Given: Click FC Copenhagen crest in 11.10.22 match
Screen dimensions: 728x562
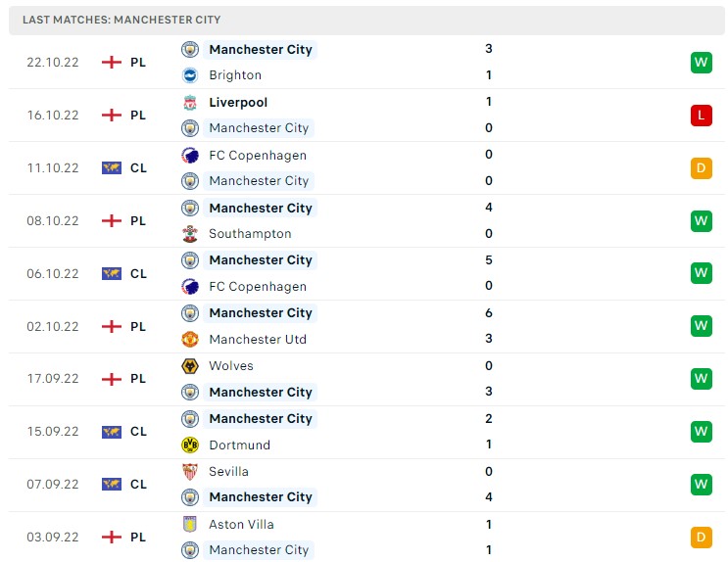Looking at the screenshot, I should 190,156.
